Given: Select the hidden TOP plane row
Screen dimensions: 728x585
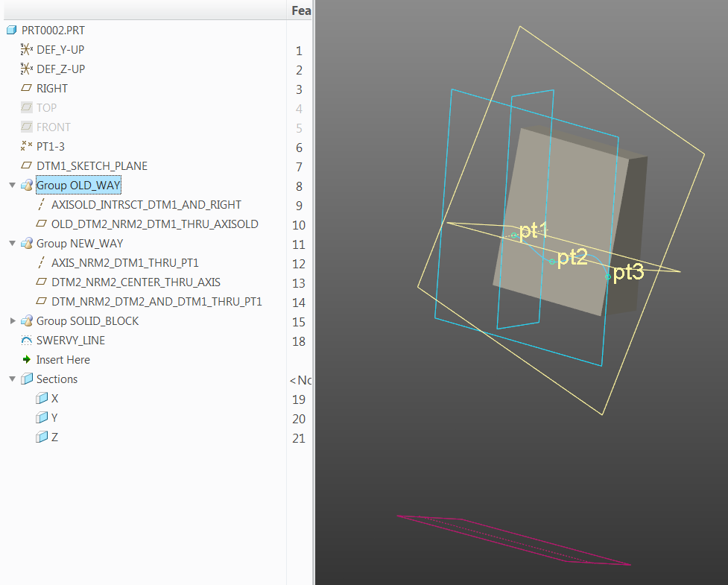Looking at the screenshot, I should (46, 108).
